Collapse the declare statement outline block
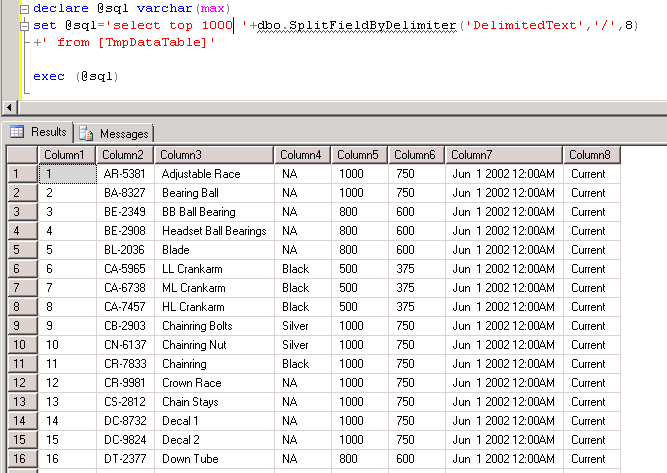The height and width of the screenshot is (473, 667). point(24,9)
